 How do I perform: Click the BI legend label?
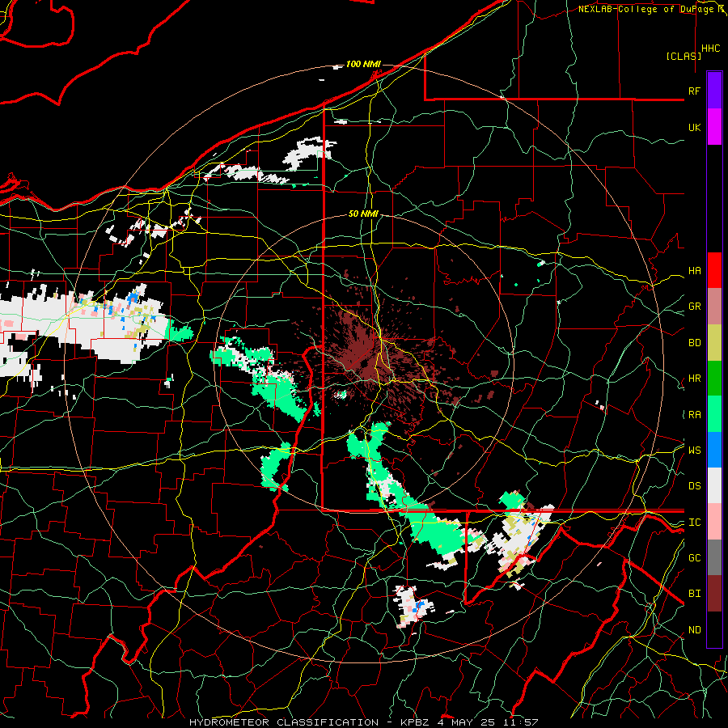(x=694, y=594)
